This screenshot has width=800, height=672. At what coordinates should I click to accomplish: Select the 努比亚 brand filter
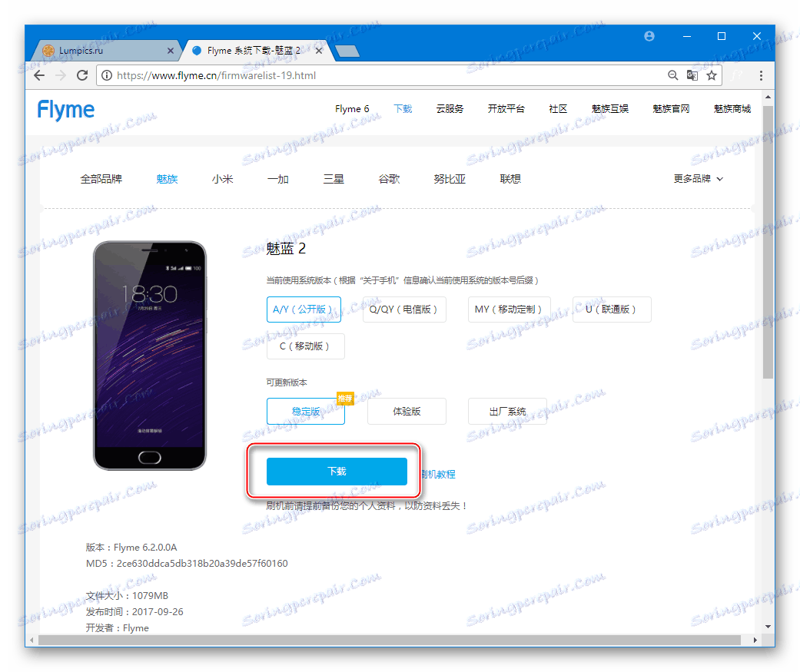pyautogui.click(x=450, y=179)
